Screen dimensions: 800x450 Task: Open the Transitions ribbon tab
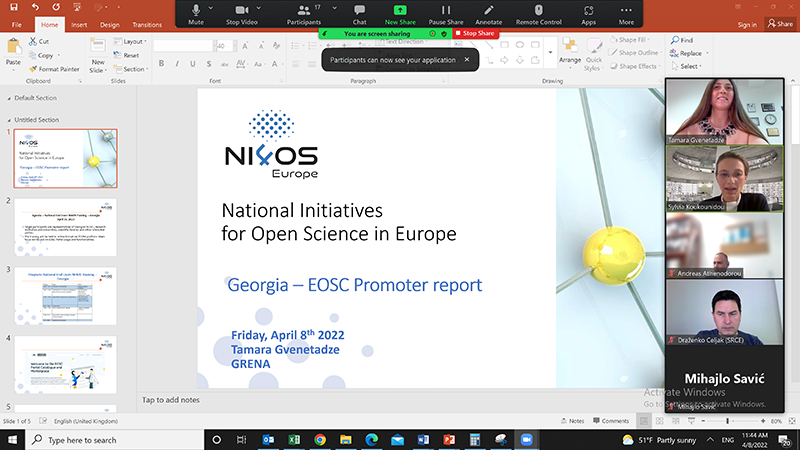click(147, 24)
